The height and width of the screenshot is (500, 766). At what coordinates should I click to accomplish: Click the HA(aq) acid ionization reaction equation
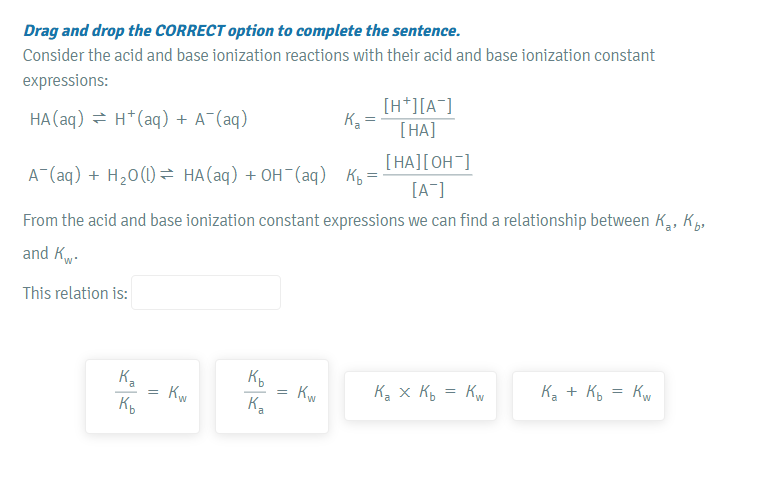click(x=139, y=120)
